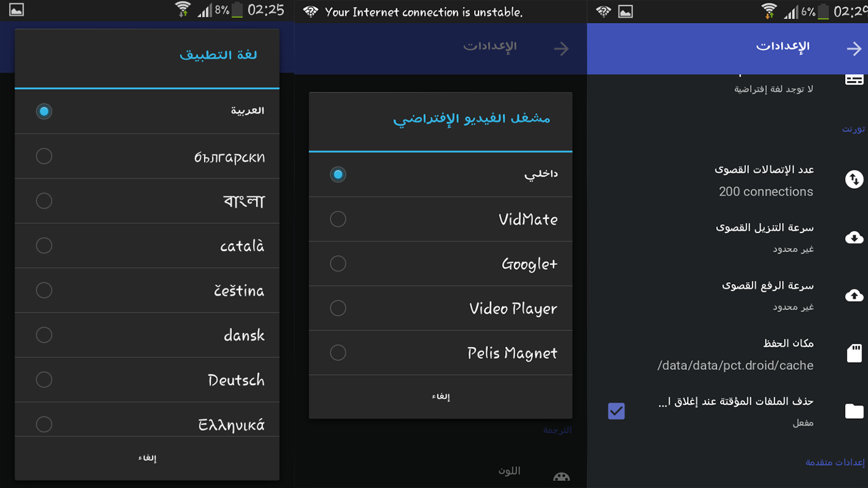Viewport: 868px width, 488px height.
Task: Cancel the default video player dialog
Action: 441,396
